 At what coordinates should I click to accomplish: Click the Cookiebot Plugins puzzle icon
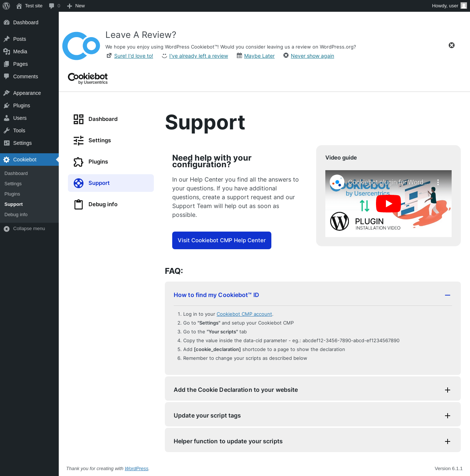point(79,162)
